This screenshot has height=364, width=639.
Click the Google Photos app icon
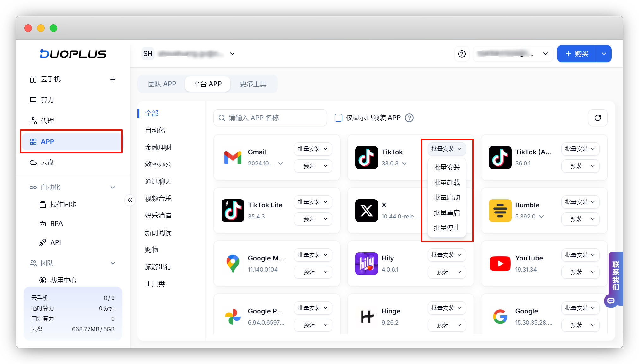click(x=233, y=317)
